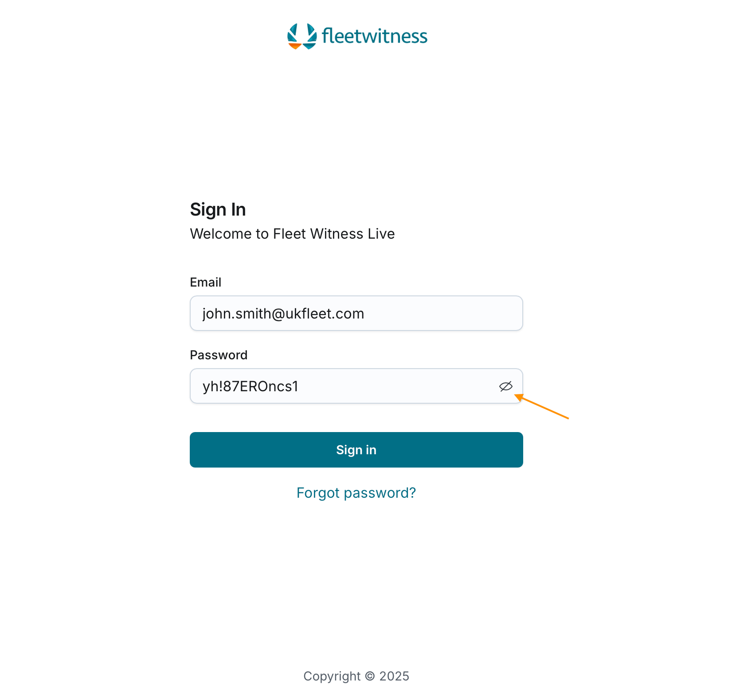Image resolution: width=744 pixels, height=700 pixels.
Task: Click the Email field label
Action: 205,282
